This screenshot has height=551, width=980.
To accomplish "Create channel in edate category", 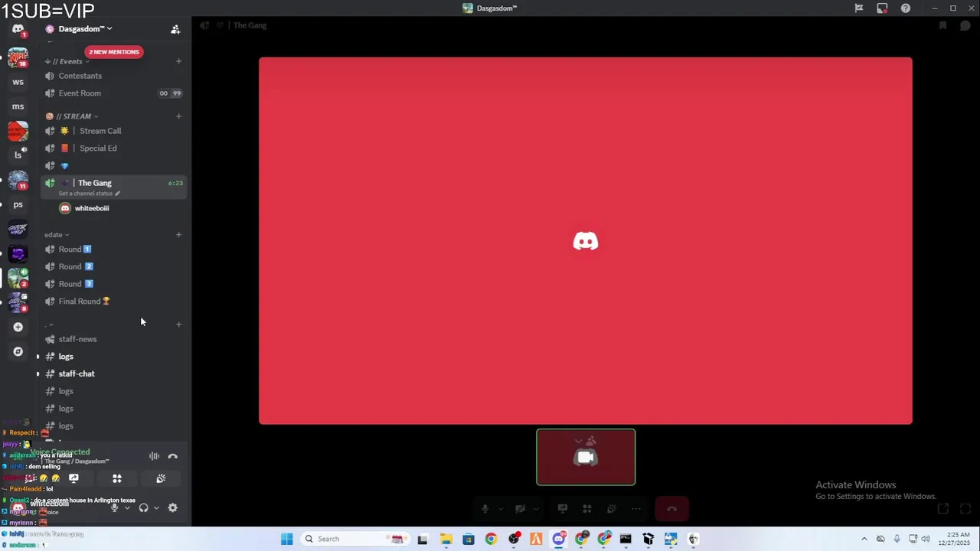I will [x=178, y=235].
